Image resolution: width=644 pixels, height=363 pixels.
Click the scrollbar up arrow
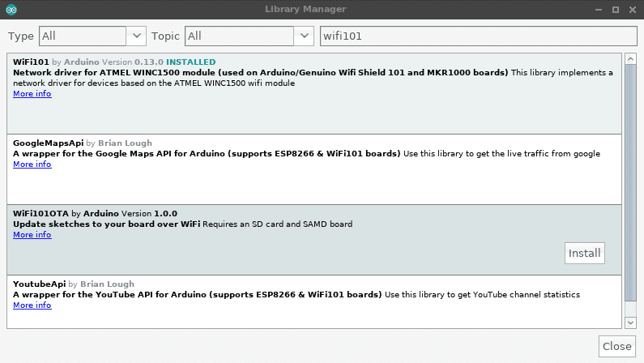pyautogui.click(x=631, y=59)
